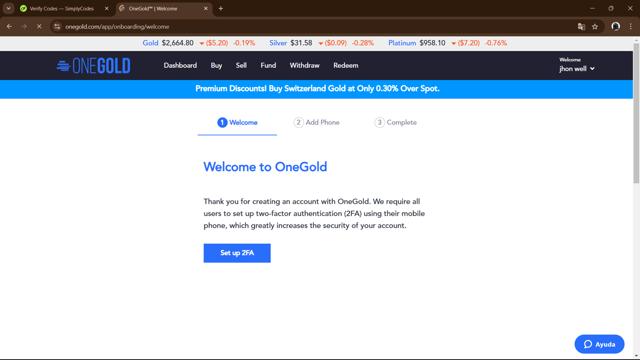640x360 pixels.
Task: Click the Platinum price $958.10
Action: [x=432, y=43]
